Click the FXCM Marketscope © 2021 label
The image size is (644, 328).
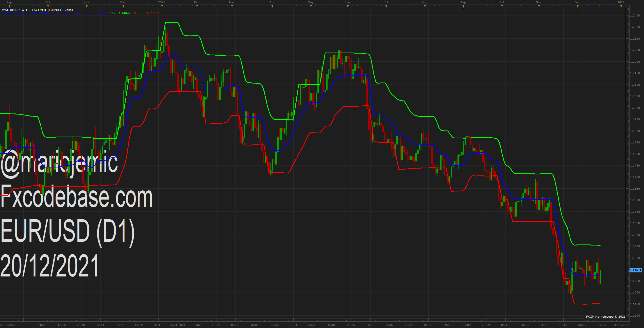point(606,317)
